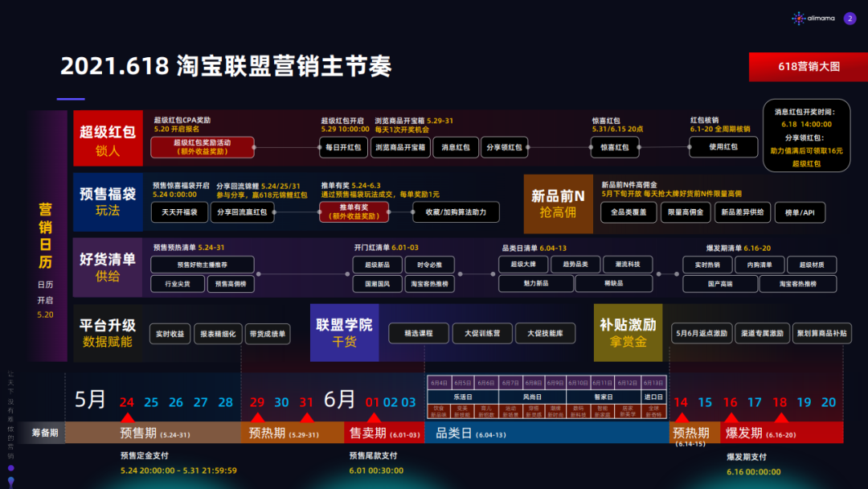868x489 pixels.
Task: Click the 预售期 (5.24-31) timeline bar
Action: [153, 433]
